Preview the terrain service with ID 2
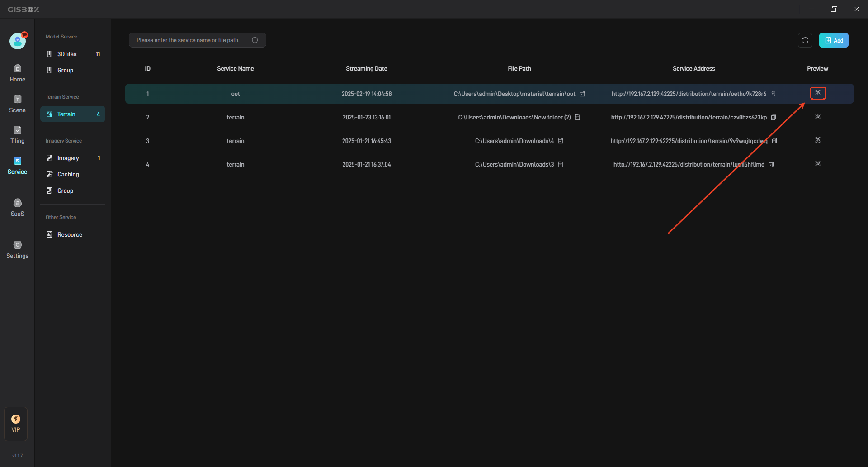The height and width of the screenshot is (467, 868). coord(818,117)
